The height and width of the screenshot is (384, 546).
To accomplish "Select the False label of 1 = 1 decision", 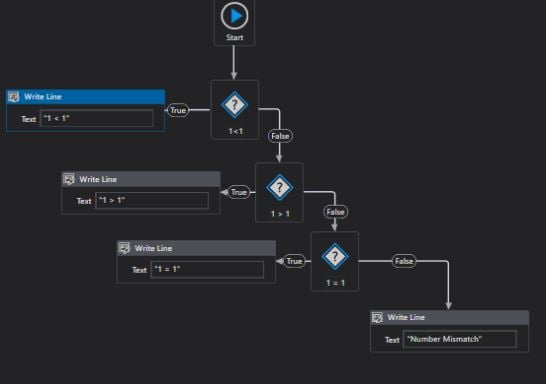I will pyautogui.click(x=404, y=261).
